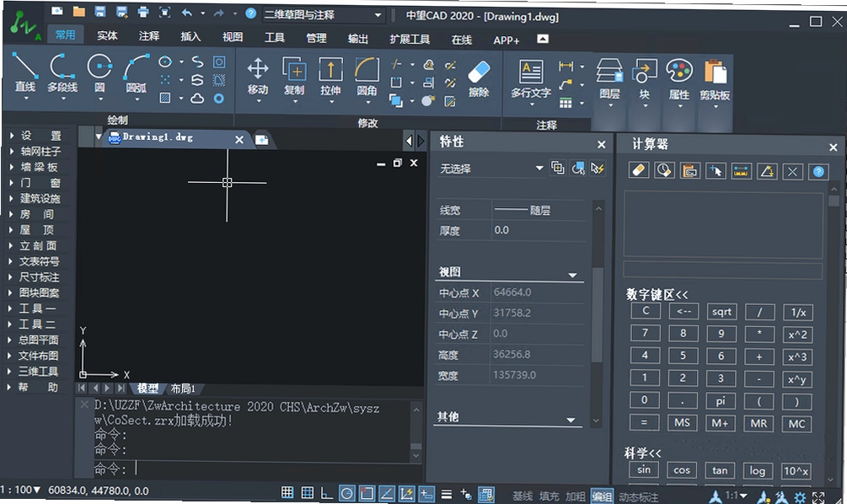Toggle object snap tracking in status bar
Screen dimensions: 847x504
click(387, 493)
